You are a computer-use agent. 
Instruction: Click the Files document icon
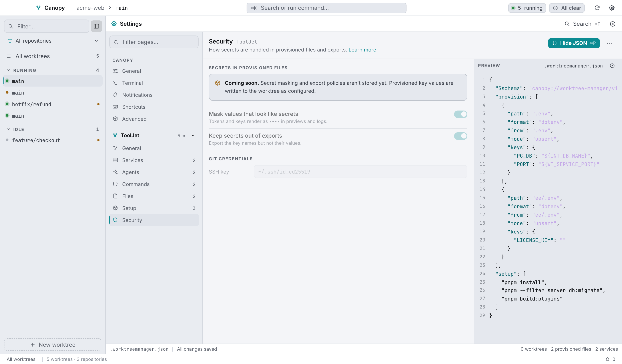click(115, 196)
